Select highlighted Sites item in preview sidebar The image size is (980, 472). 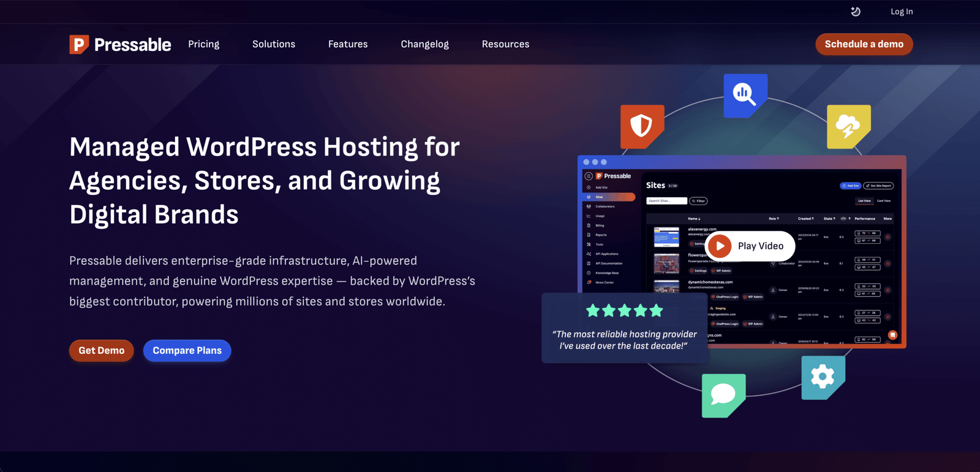(x=609, y=197)
